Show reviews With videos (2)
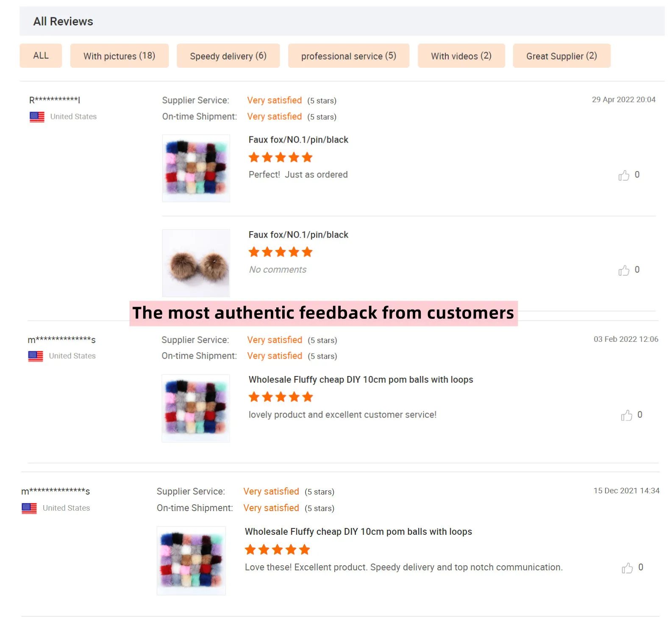Viewport: 672px width, 622px height. 461,56
